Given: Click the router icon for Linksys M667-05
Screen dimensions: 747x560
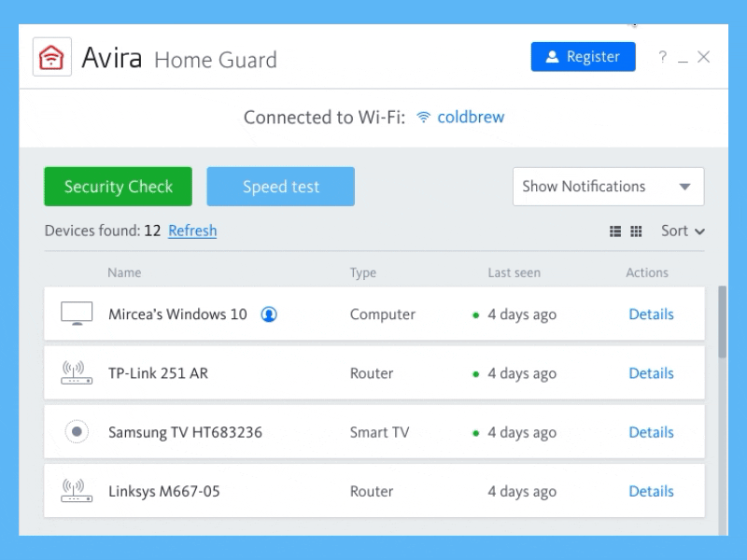Looking at the screenshot, I should (x=77, y=491).
